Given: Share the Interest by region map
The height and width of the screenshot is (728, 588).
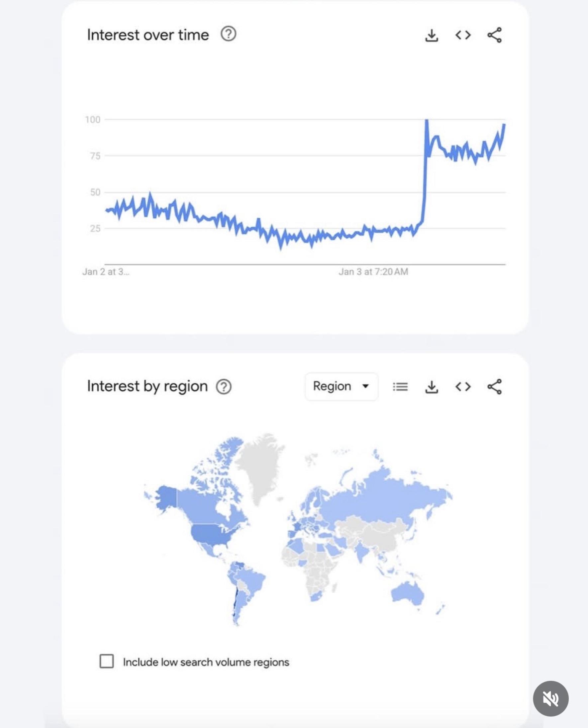Looking at the screenshot, I should point(494,387).
